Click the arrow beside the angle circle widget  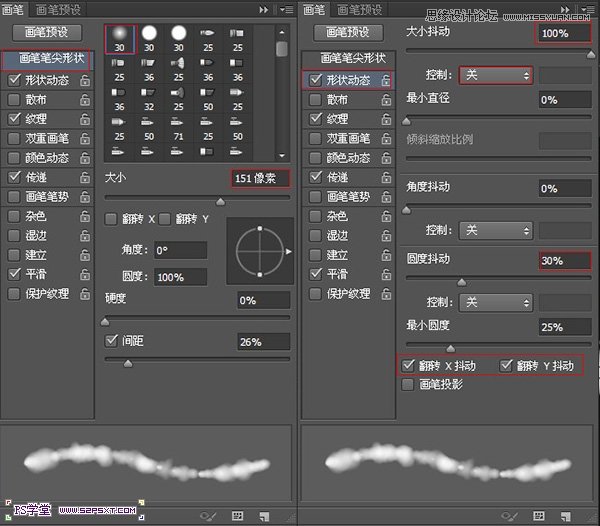(289, 251)
